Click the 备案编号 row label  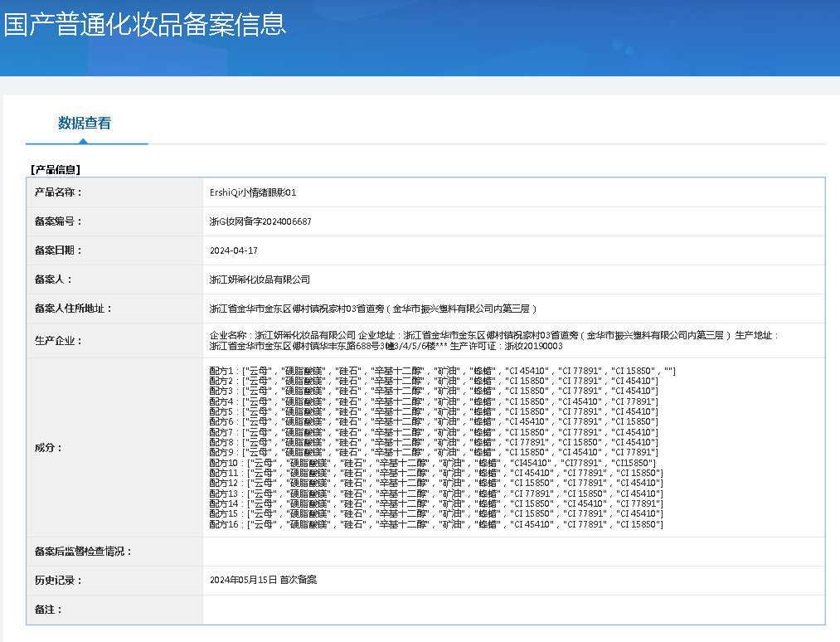(x=58, y=221)
